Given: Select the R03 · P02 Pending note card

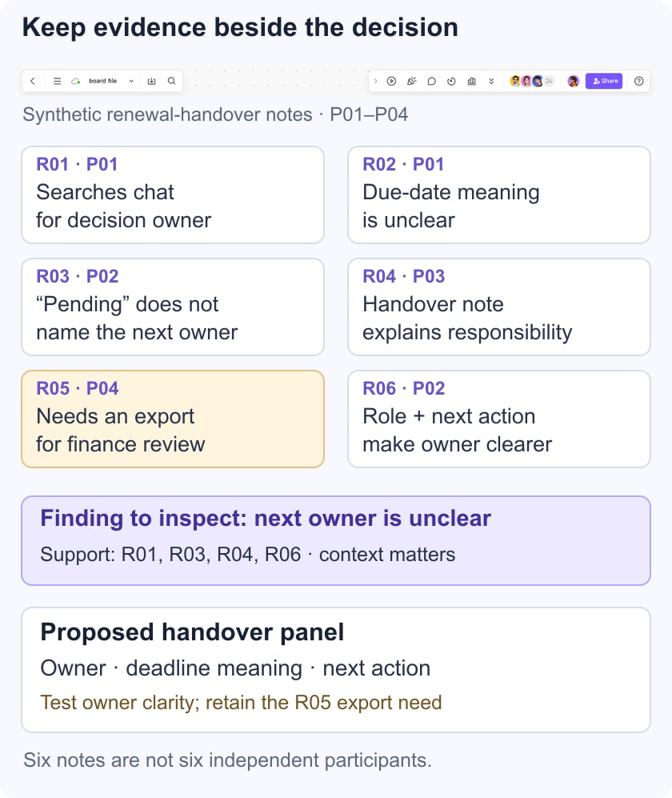Looking at the screenshot, I should pyautogui.click(x=173, y=307).
